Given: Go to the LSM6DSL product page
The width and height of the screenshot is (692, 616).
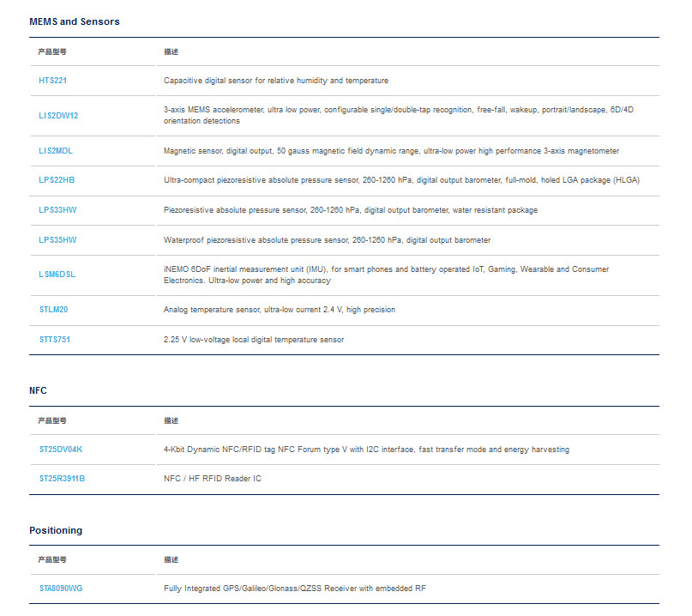Looking at the screenshot, I should [x=57, y=275].
